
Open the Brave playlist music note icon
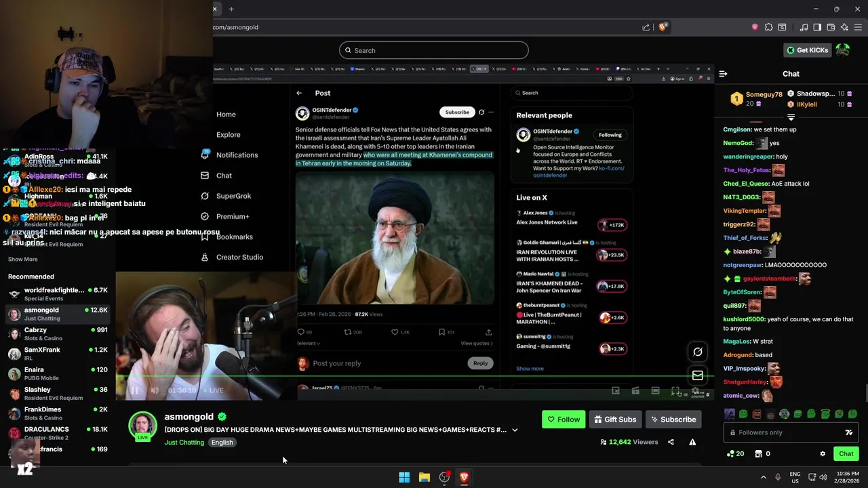click(x=804, y=27)
